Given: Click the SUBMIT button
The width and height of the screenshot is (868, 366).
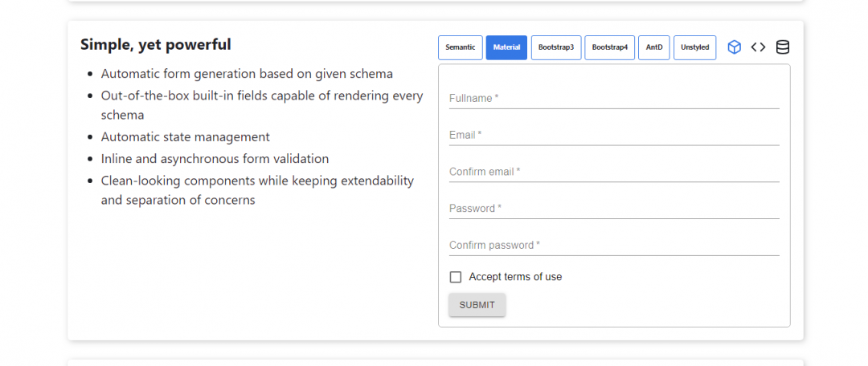Looking at the screenshot, I should pyautogui.click(x=477, y=305).
